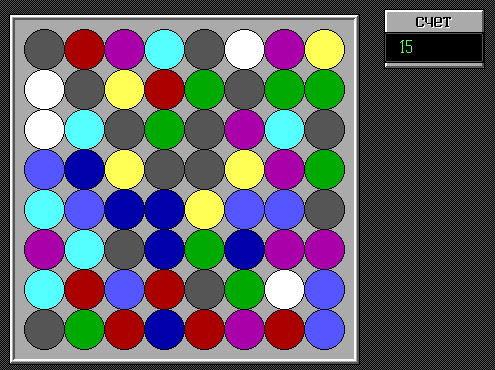Image resolution: width=495 pixels, height=370 pixels.
Task: Click the green ball in the bottom row
Action: 84,329
